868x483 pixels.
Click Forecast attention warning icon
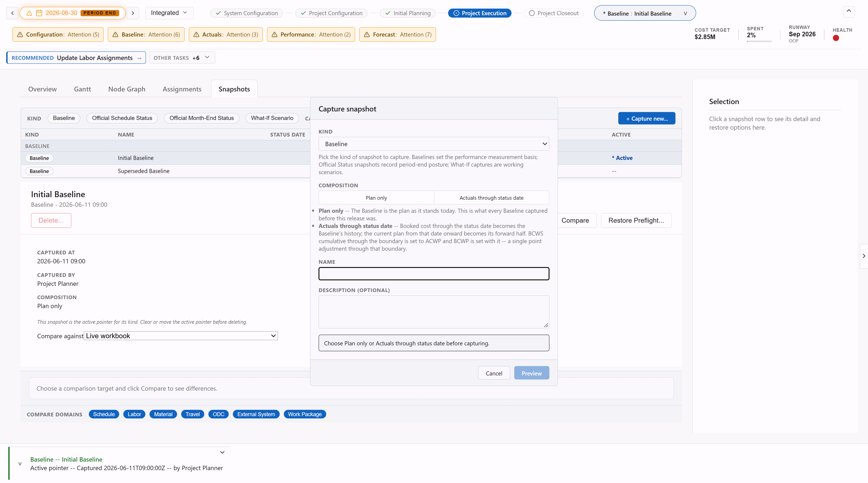(367, 34)
